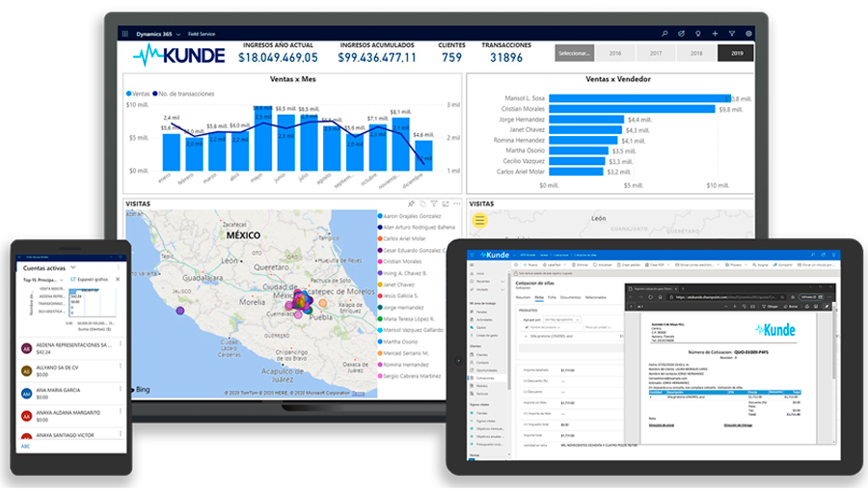Switch to Documentos tab on tablet form
This screenshot has width=868, height=492.
tap(571, 297)
